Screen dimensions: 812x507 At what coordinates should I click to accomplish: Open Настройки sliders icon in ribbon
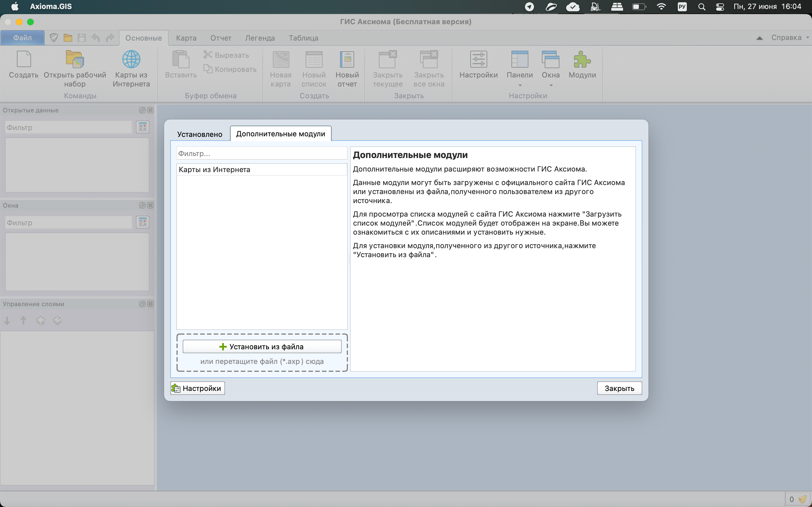[478, 60]
